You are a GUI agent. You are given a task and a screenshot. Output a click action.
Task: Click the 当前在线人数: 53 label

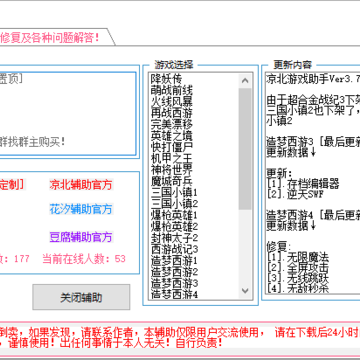click(x=84, y=259)
